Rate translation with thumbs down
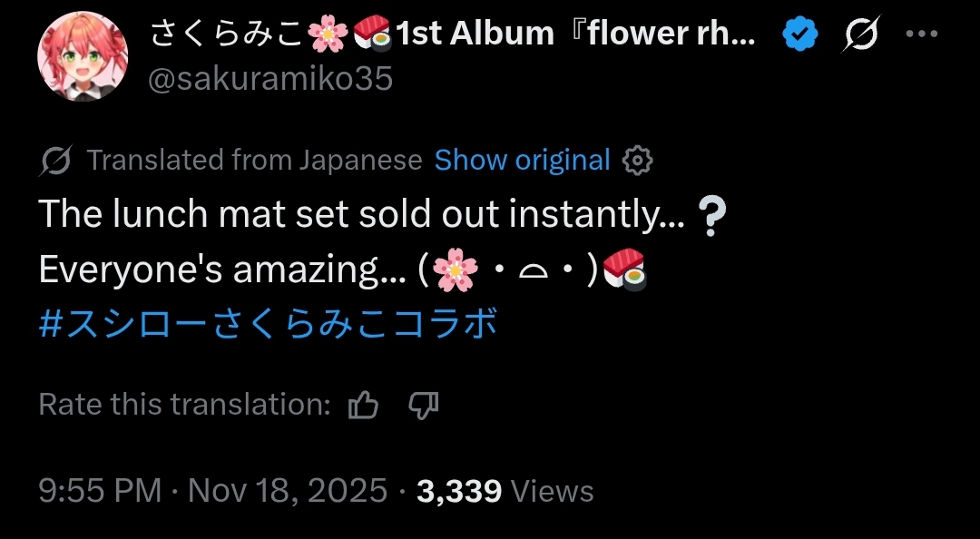The image size is (980, 539). point(423,405)
